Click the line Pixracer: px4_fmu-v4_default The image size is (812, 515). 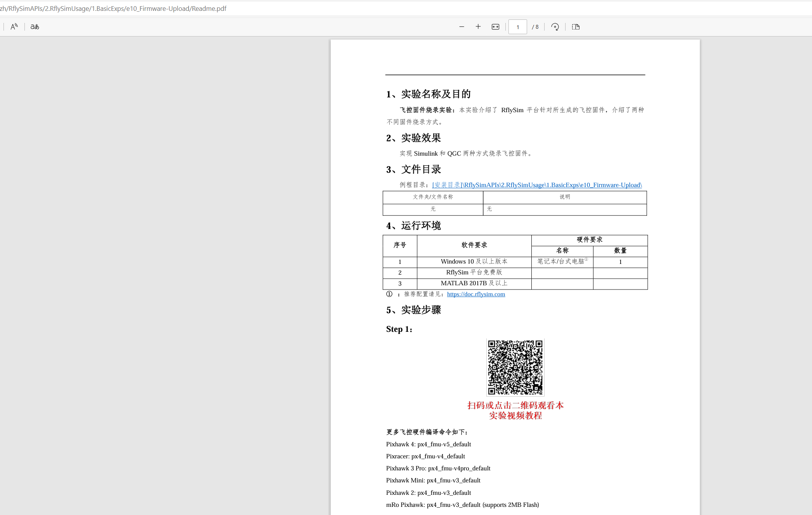[425, 456]
